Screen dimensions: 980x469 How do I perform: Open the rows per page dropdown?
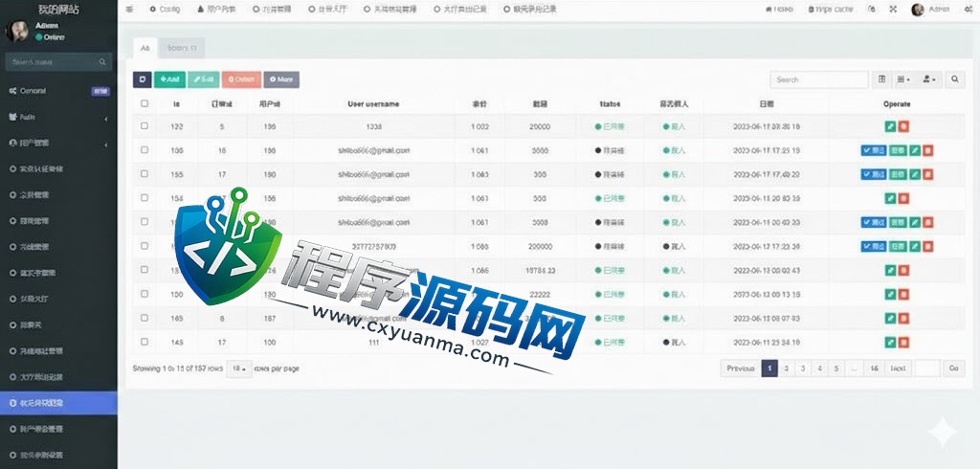click(238, 368)
